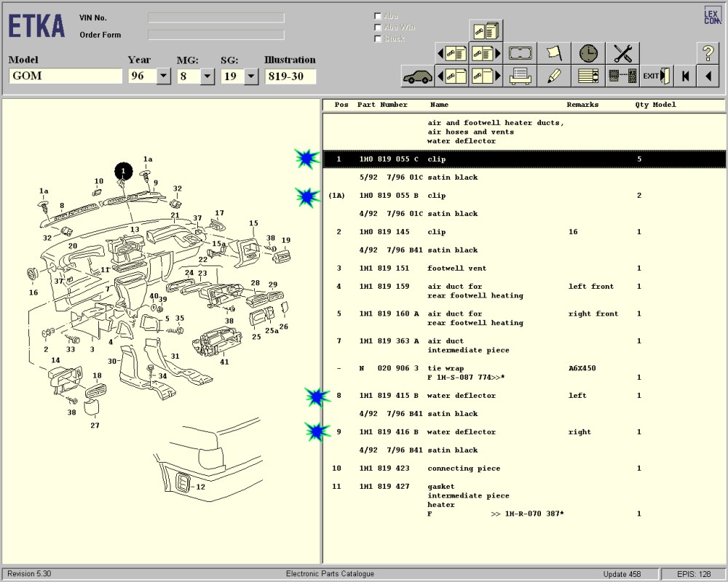Click the pencil edit icon
The image size is (728, 582).
click(x=554, y=76)
